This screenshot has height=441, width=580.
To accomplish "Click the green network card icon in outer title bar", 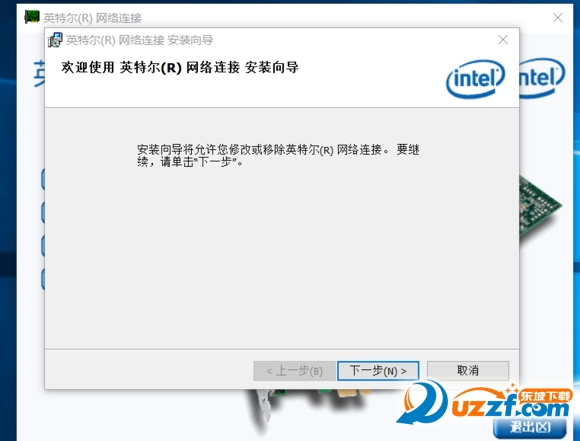I will coord(32,17).
